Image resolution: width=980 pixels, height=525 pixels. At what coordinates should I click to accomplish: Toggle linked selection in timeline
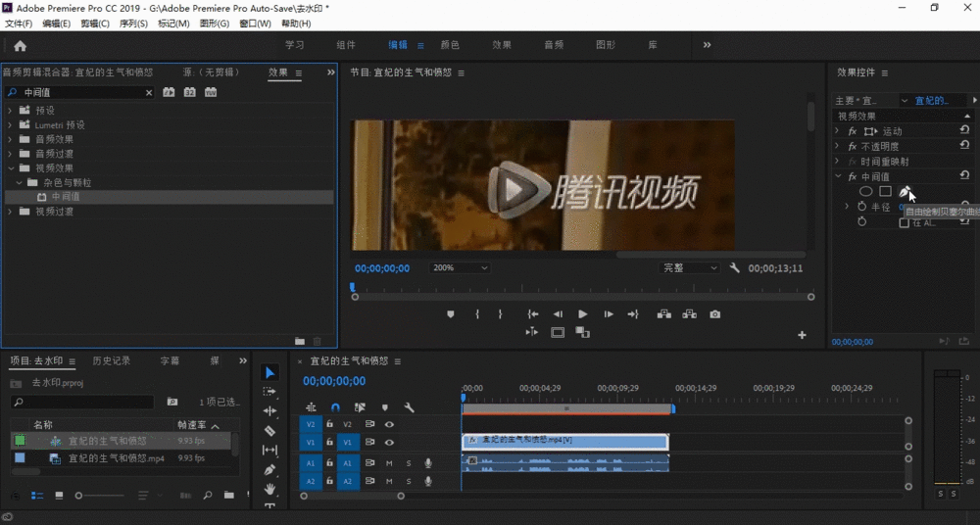click(x=360, y=407)
